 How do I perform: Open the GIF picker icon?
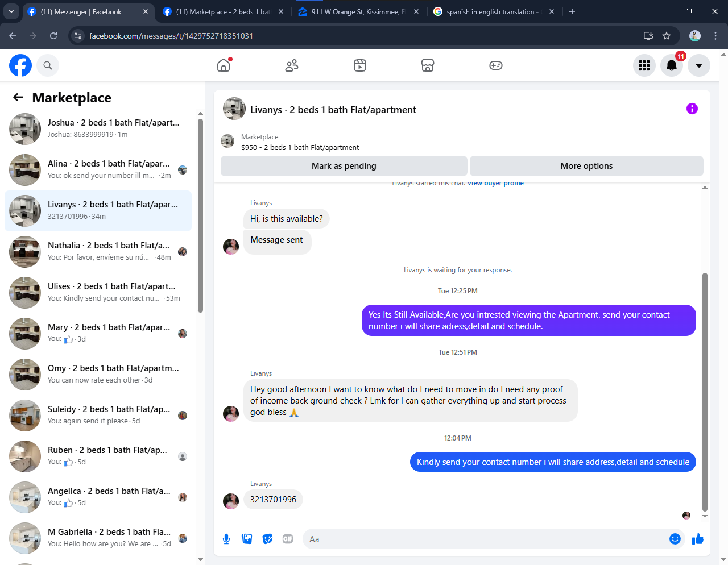(288, 539)
